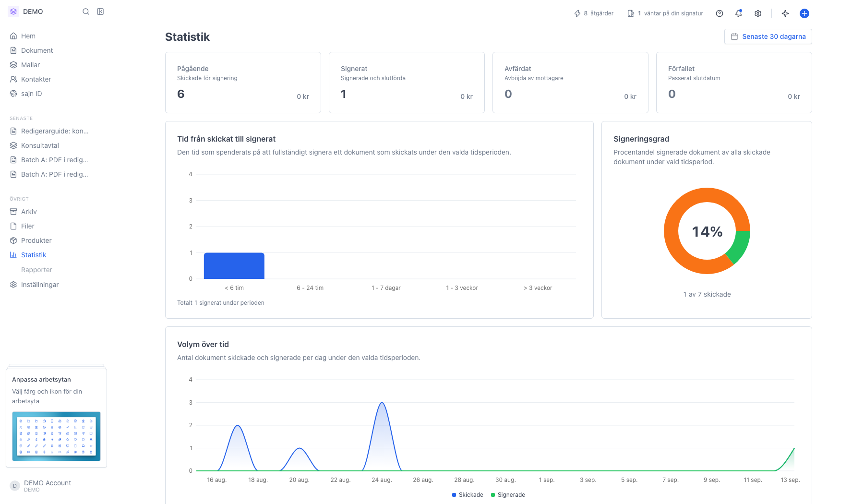
Task: Open settings gear icon in top bar
Action: [758, 13]
